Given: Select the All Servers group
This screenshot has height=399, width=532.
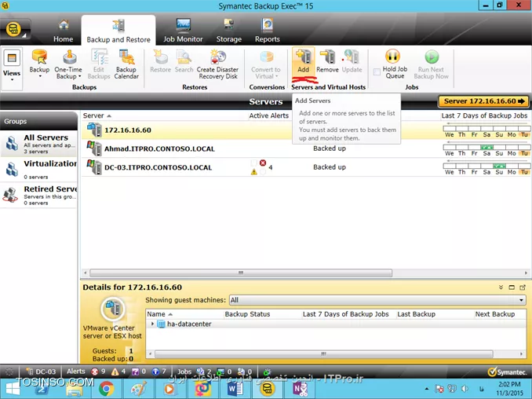Looking at the screenshot, I should pos(38,144).
